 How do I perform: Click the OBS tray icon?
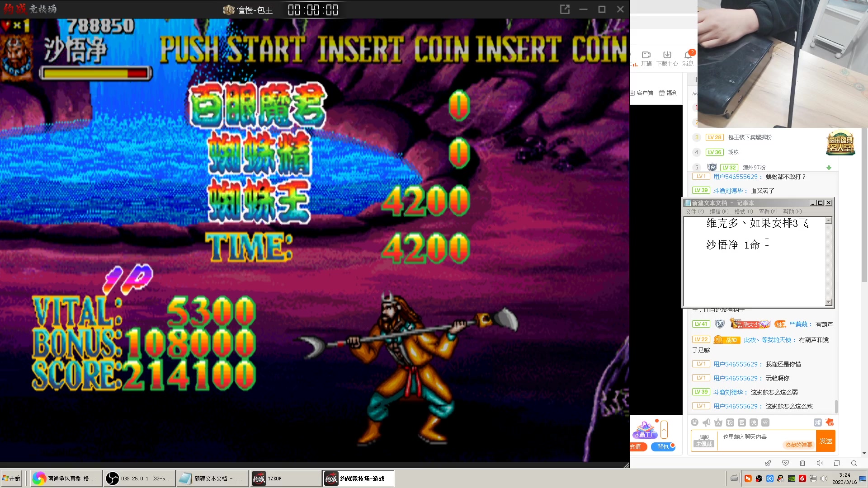[759, 479]
